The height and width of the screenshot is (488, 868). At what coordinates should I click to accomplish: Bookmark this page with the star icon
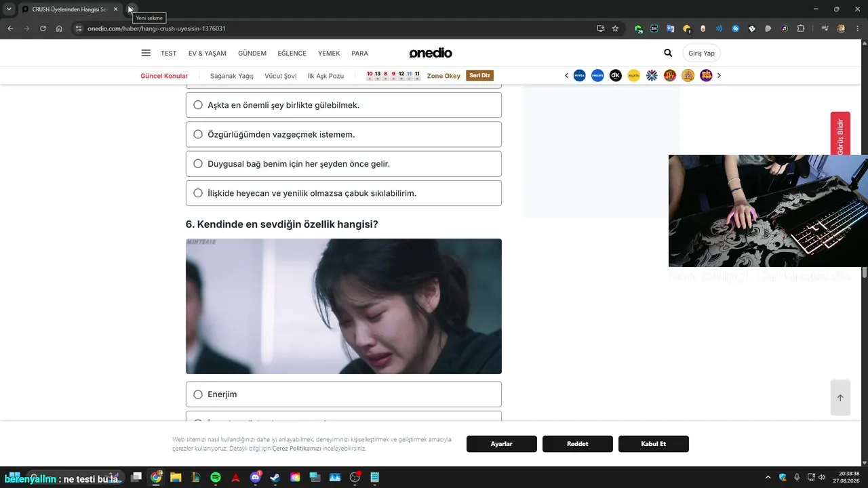coord(615,28)
